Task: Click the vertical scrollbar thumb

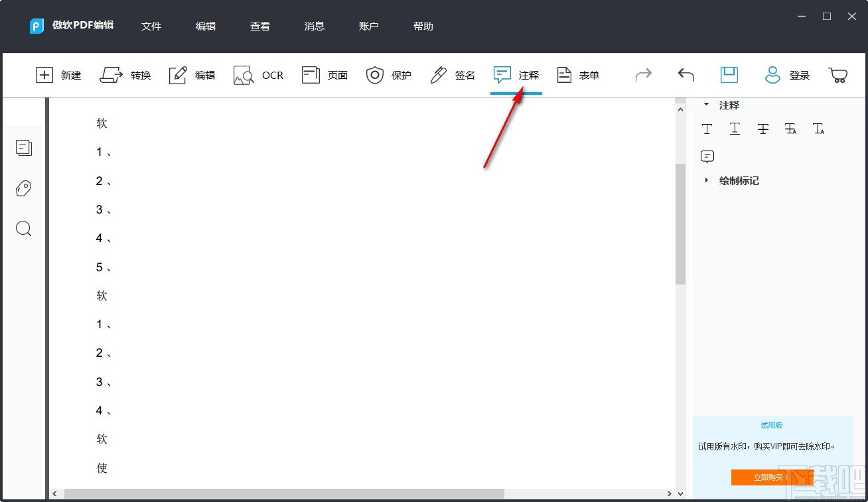Action: pyautogui.click(x=680, y=224)
